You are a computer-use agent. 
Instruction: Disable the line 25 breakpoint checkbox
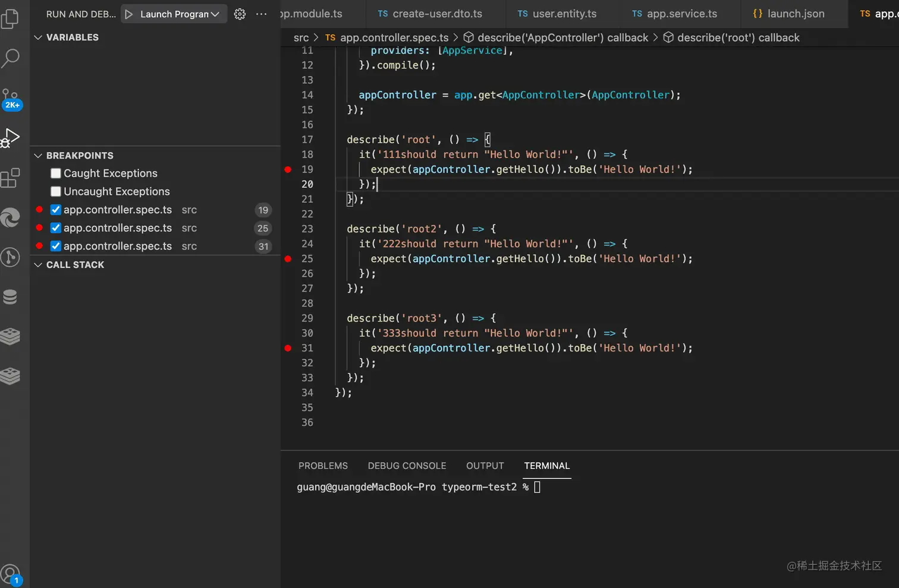click(x=56, y=228)
